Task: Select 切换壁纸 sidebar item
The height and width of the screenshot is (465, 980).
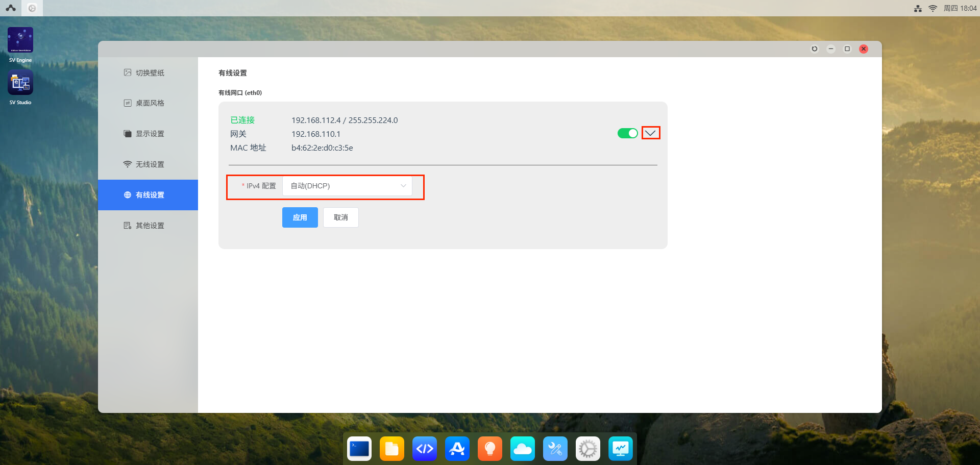Action: pos(148,73)
